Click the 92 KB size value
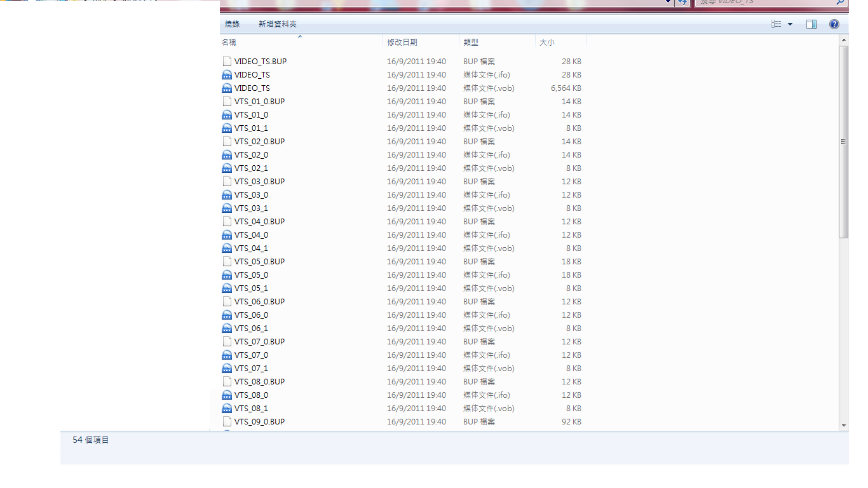 click(x=571, y=422)
